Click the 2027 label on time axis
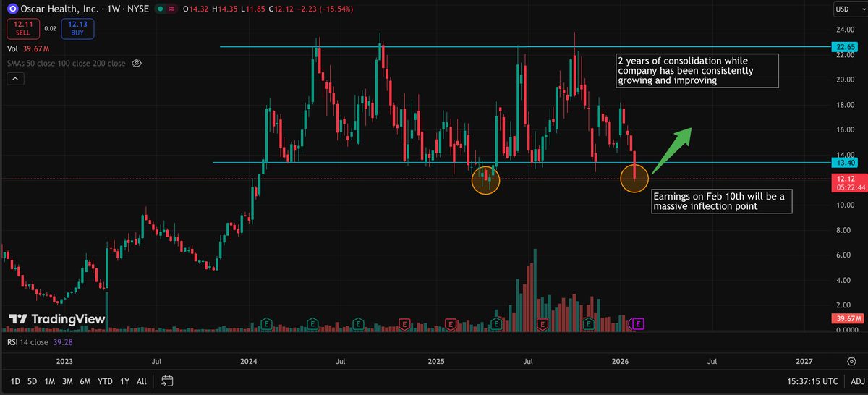This screenshot has width=868, height=395. pyautogui.click(x=804, y=360)
